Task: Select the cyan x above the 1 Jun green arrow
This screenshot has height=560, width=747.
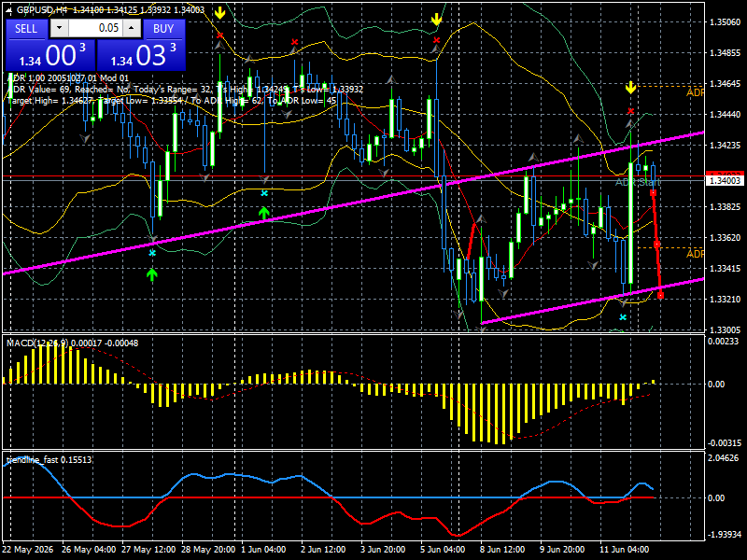Action: pos(264,193)
